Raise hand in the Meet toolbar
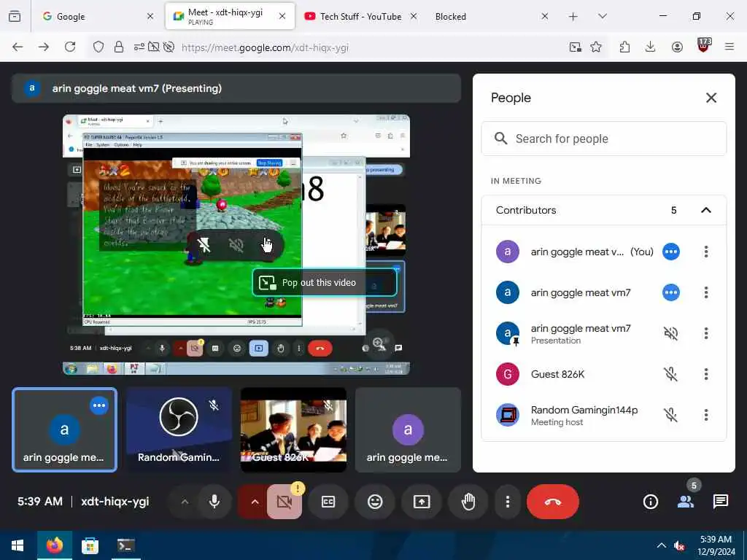 pyautogui.click(x=468, y=502)
